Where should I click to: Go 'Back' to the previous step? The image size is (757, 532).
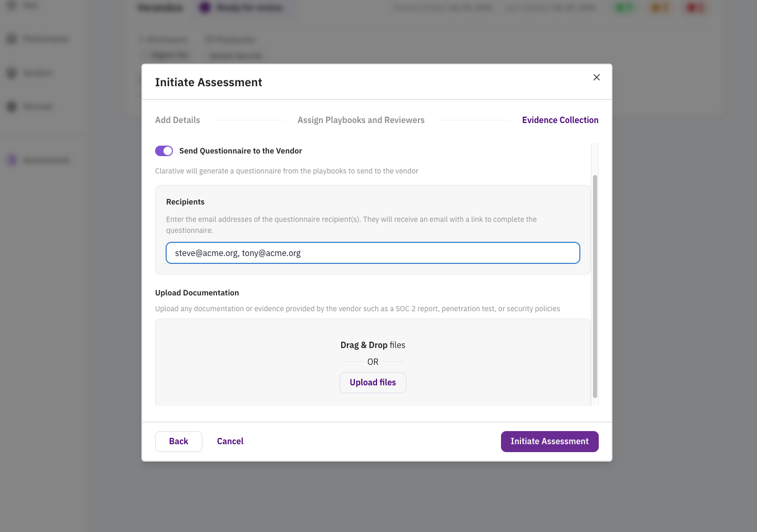coord(178,441)
